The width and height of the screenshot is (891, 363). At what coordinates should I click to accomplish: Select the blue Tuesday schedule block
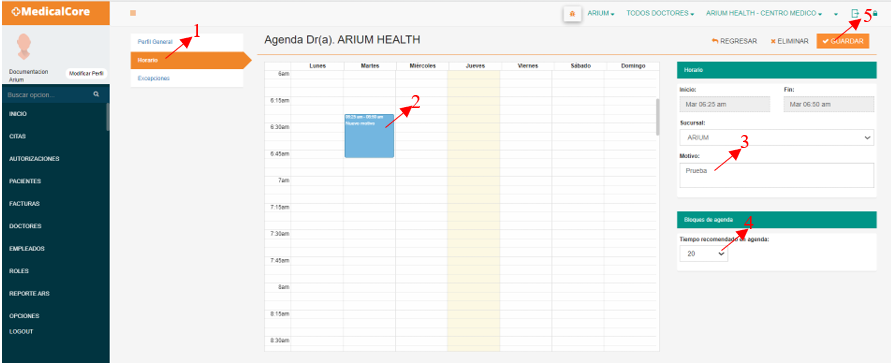pos(369,136)
